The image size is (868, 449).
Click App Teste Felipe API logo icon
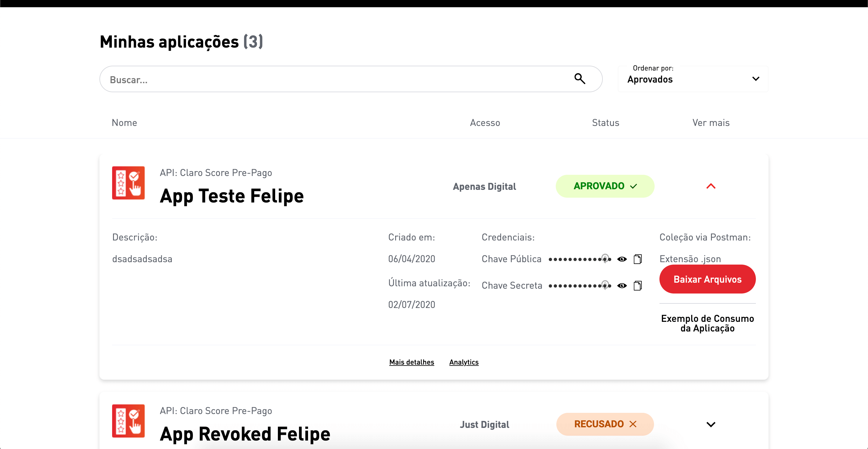tap(128, 183)
